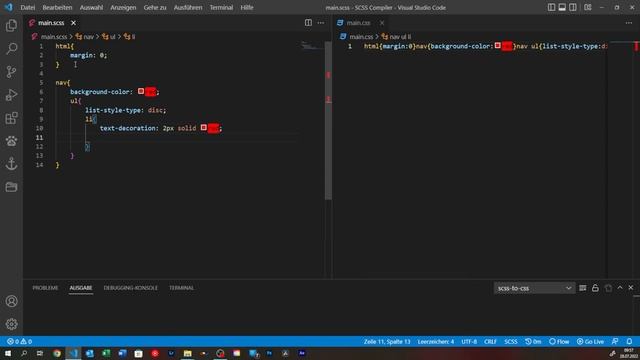
Task: Open the folder icon view in activity bar
Action: click(11, 187)
